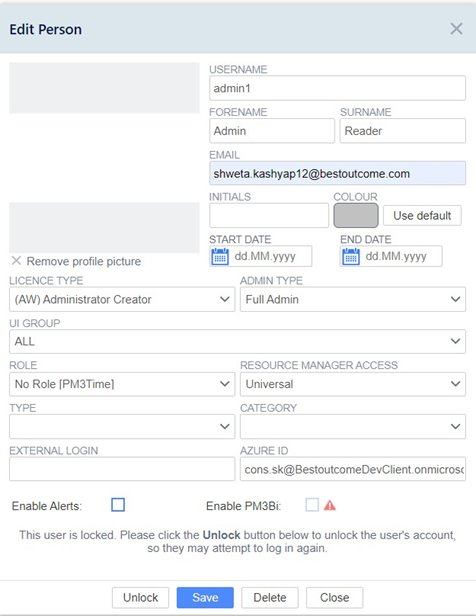
Task: Click the red warning triangle beside PM3Bi
Action: [330, 505]
